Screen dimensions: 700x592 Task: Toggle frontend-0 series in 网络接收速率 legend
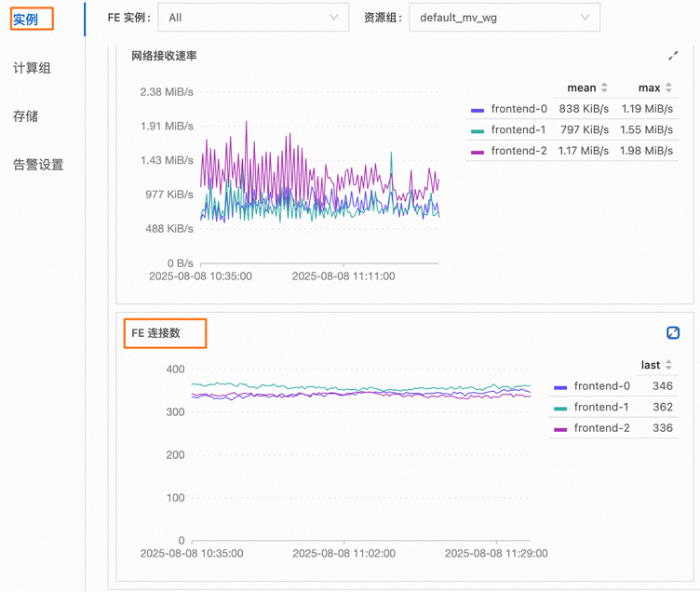point(518,109)
